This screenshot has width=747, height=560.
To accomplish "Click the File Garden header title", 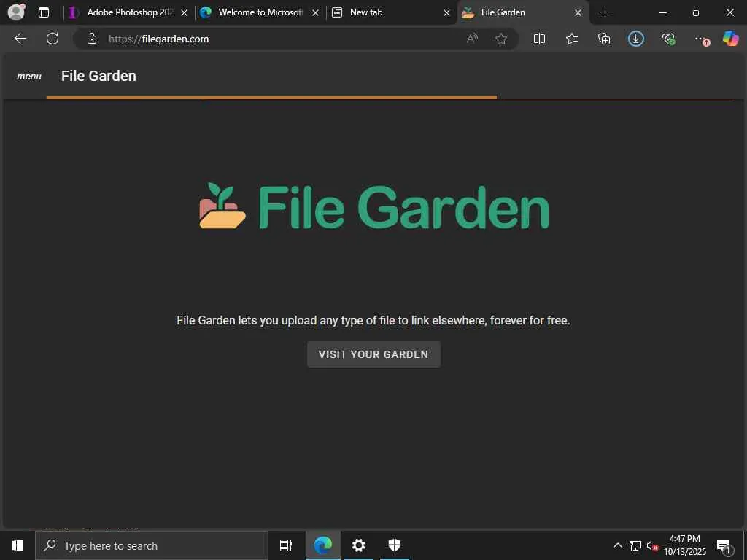I will pos(98,76).
